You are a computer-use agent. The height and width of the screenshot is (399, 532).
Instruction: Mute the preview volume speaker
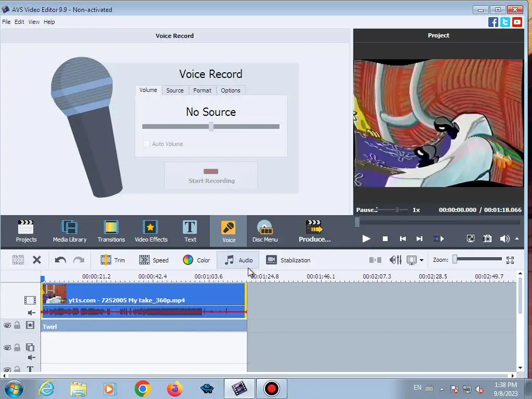point(504,239)
